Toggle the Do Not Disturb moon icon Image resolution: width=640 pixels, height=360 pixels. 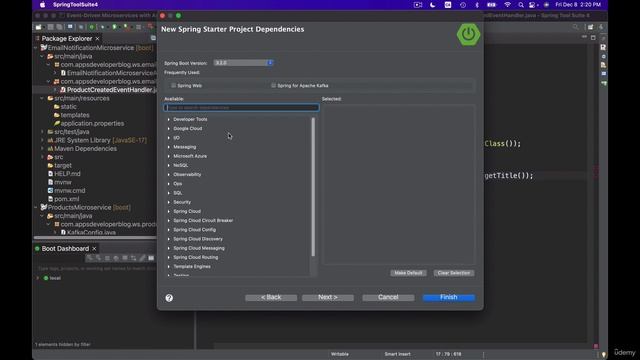(x=433, y=5)
